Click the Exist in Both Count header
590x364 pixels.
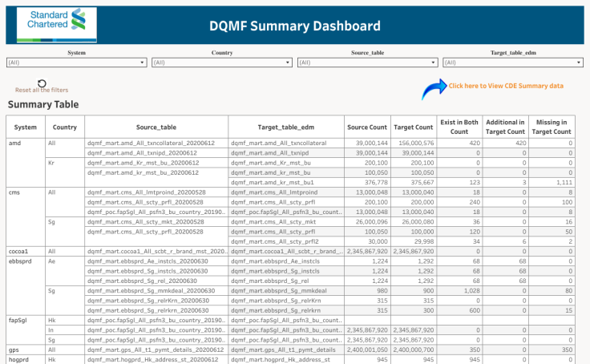click(x=459, y=126)
